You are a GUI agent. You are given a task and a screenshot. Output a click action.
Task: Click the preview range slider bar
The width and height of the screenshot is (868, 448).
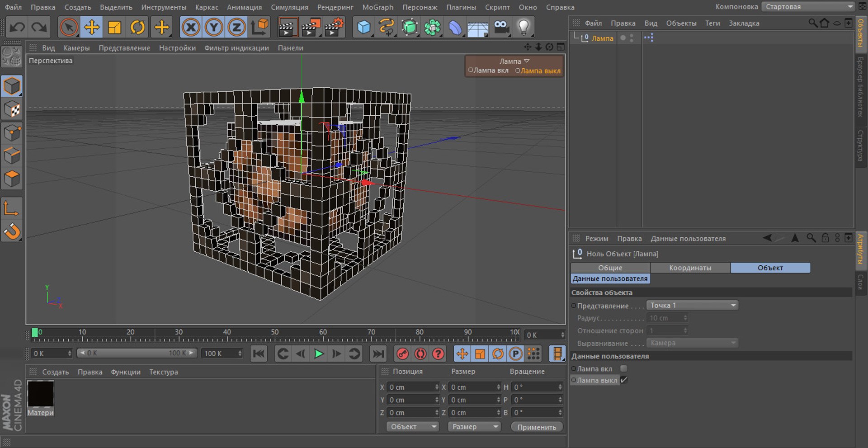point(137,353)
